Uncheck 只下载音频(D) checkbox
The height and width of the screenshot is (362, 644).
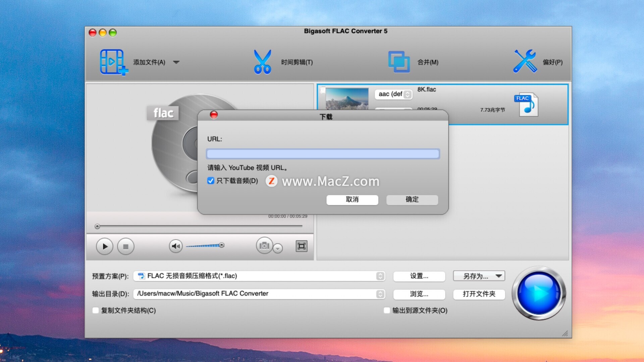[211, 181]
